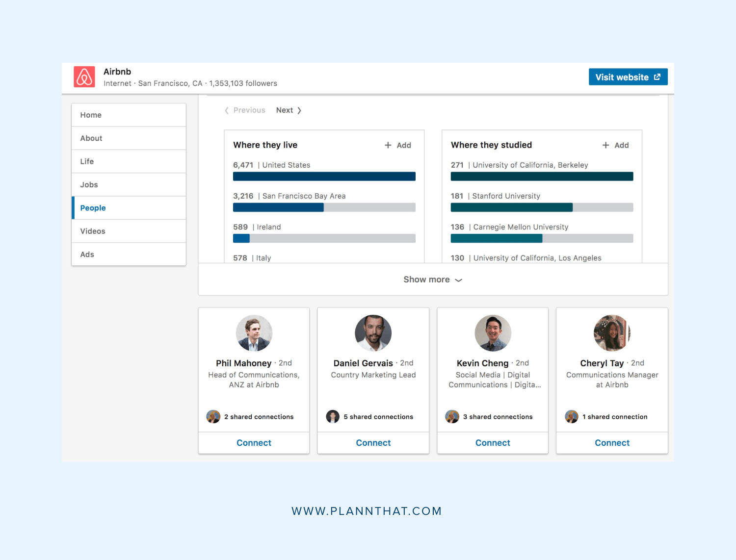Click the 589 Ireland label
Image resolution: width=736 pixels, height=560 pixels.
coord(257,227)
